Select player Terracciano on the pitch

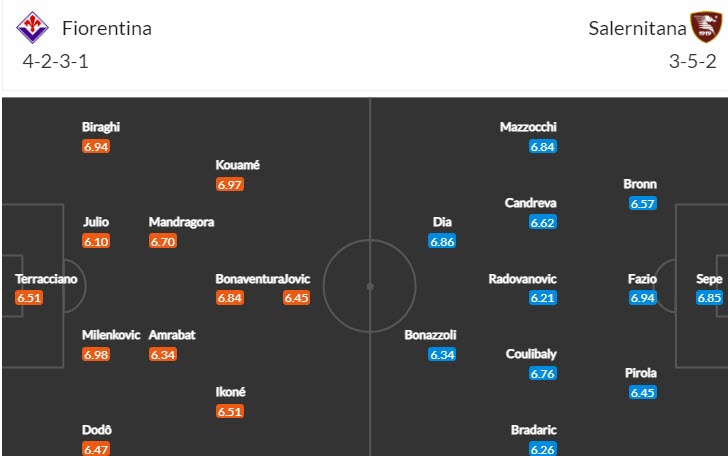tap(46, 279)
